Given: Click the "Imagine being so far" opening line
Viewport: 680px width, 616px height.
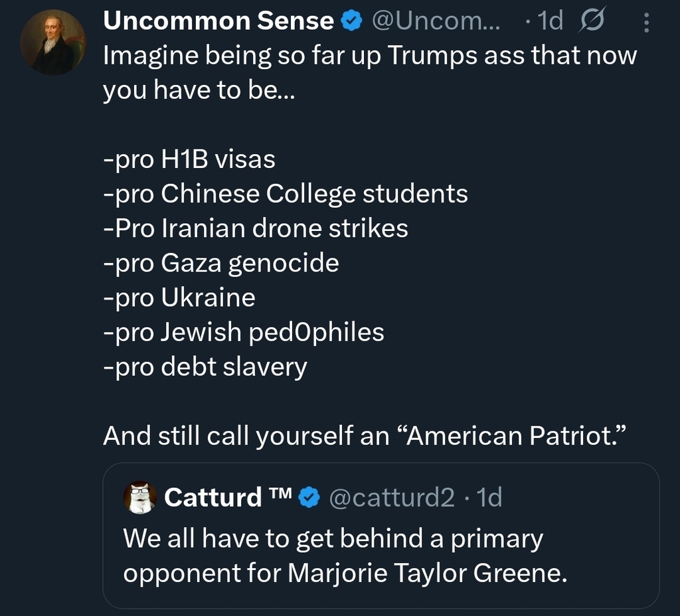Looking at the screenshot, I should (x=369, y=56).
